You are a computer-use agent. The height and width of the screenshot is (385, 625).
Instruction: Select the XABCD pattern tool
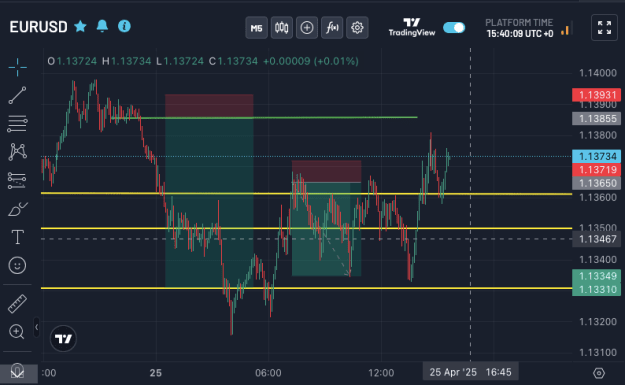click(x=18, y=152)
